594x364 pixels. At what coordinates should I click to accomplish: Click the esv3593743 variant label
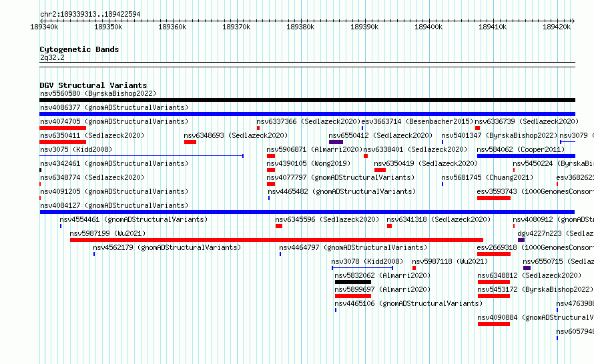535,191
